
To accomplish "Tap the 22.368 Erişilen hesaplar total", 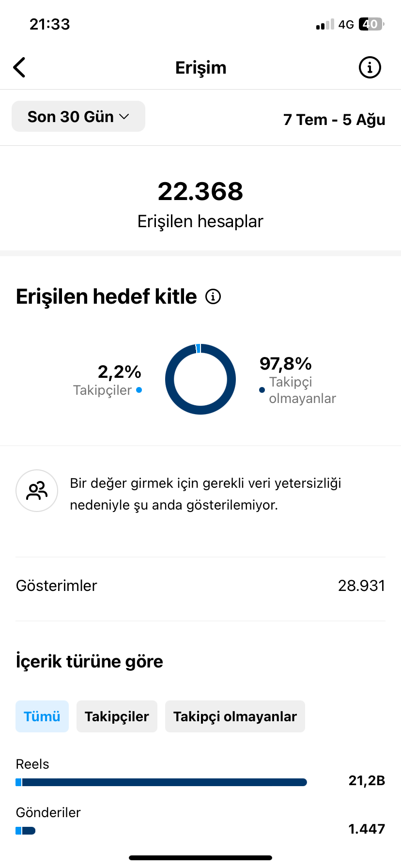I will click(200, 204).
